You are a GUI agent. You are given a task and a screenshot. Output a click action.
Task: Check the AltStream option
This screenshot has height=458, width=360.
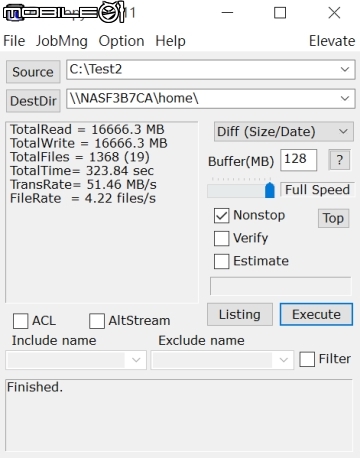pos(97,321)
